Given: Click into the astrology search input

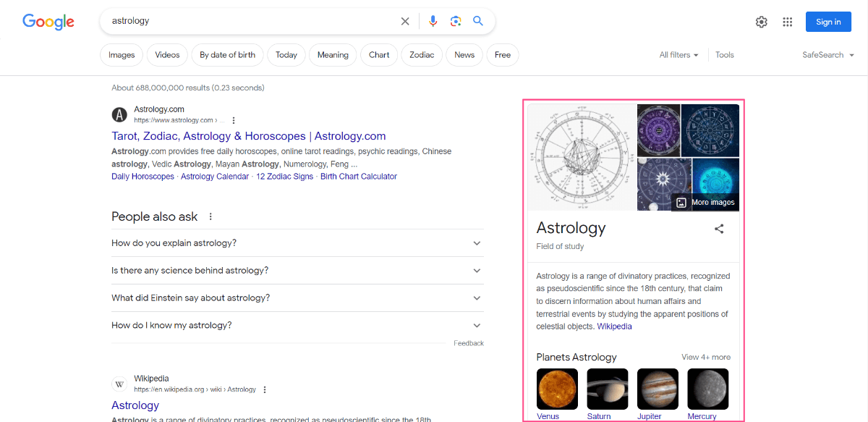Looking at the screenshot, I should coord(250,21).
